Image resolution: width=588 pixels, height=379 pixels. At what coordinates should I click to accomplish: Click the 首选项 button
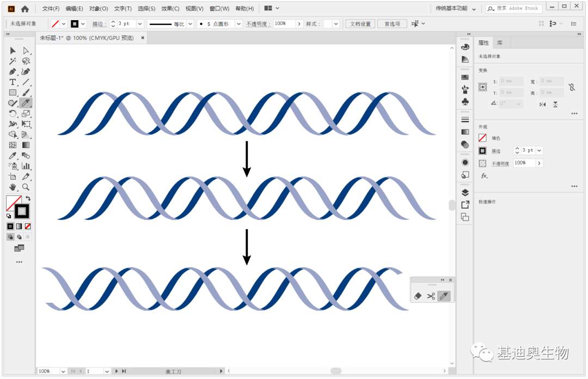[x=392, y=24]
